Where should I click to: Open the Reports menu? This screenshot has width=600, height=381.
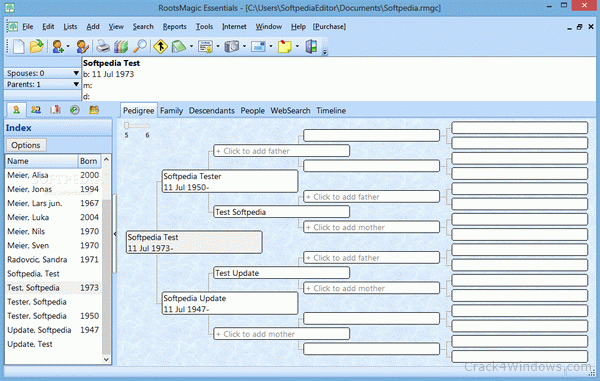(x=174, y=26)
